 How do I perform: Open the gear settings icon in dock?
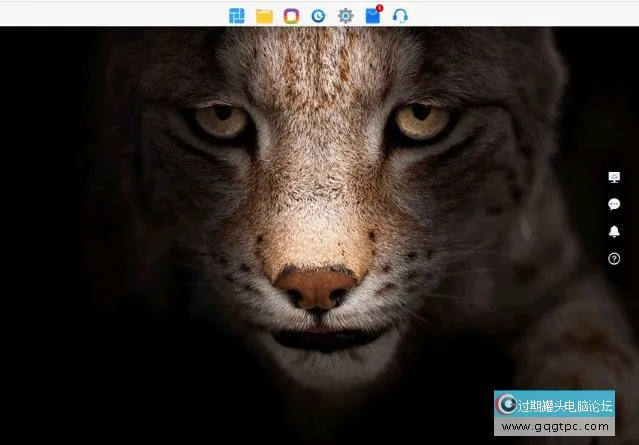coord(346,16)
